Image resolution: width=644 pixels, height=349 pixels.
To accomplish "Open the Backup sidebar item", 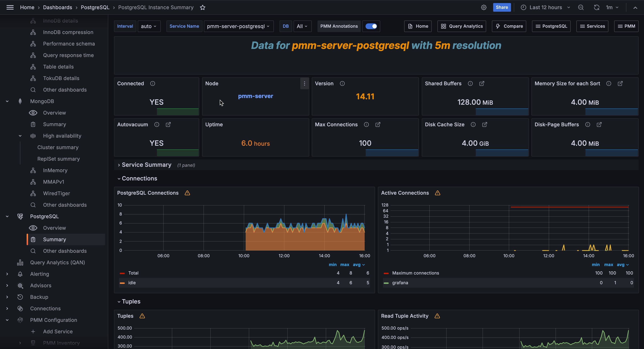I will point(39,297).
